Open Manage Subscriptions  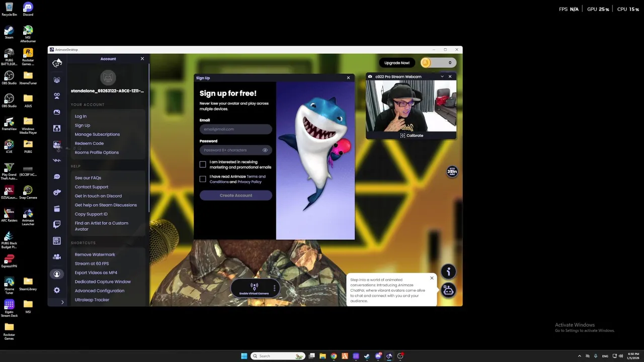pos(97,134)
